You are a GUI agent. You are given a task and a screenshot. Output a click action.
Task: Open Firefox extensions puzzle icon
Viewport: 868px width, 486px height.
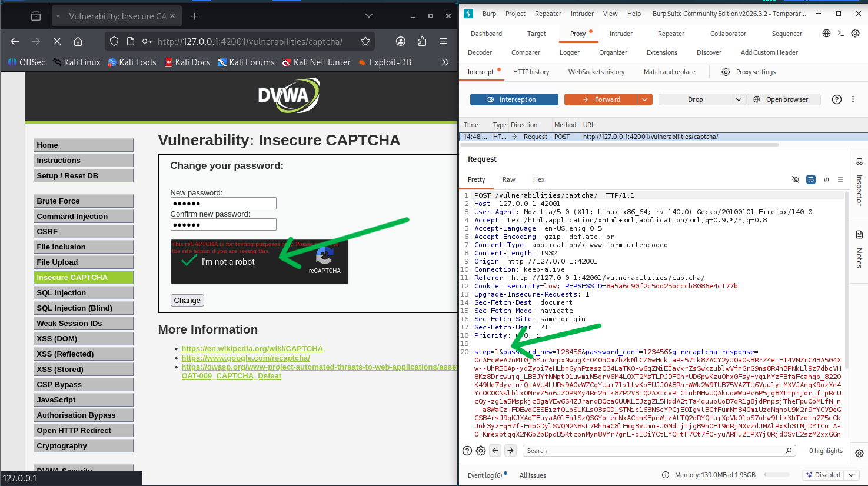pos(422,41)
